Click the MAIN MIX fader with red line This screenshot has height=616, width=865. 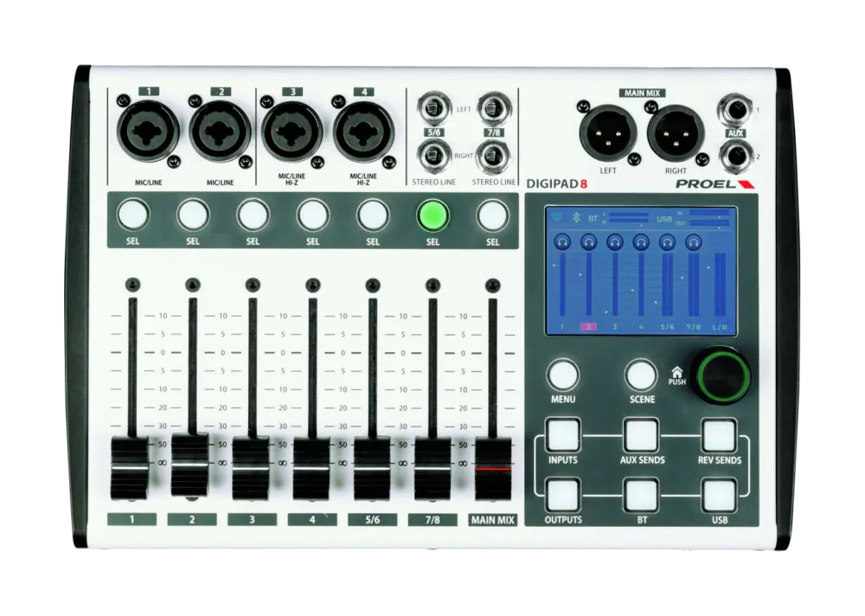[493, 469]
